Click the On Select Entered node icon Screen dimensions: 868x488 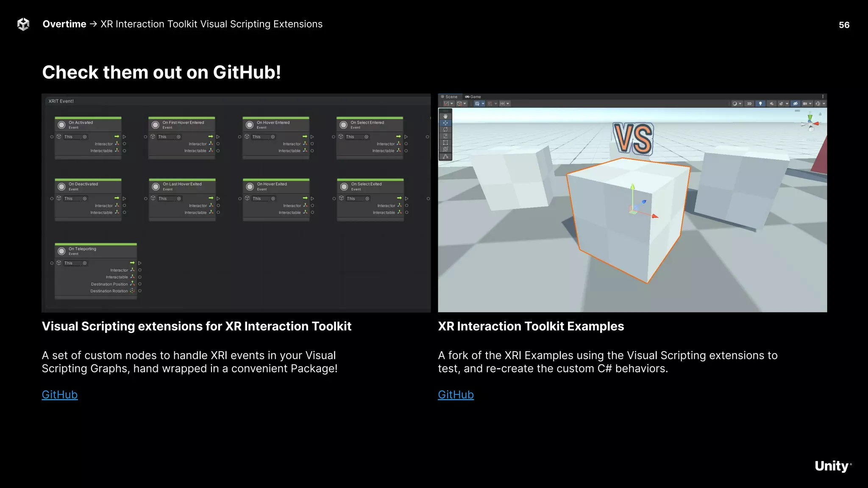coord(343,125)
